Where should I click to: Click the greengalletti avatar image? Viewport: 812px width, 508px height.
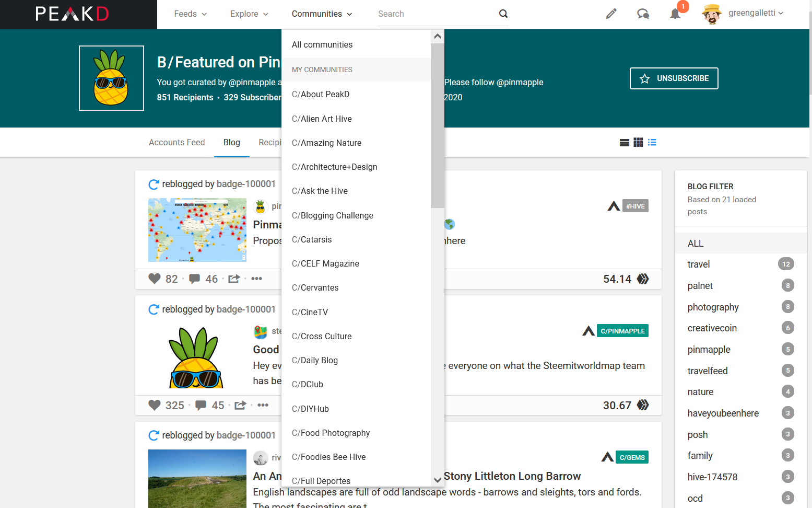pyautogui.click(x=712, y=14)
